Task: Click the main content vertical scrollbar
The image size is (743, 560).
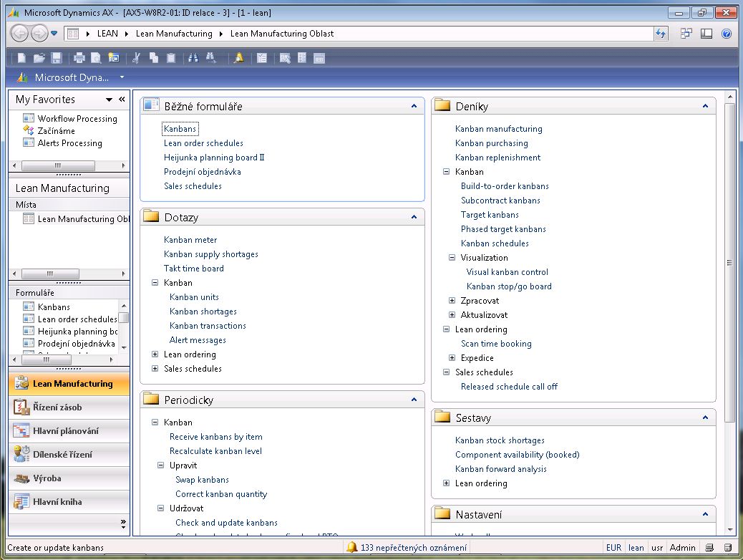Action: coord(729,262)
